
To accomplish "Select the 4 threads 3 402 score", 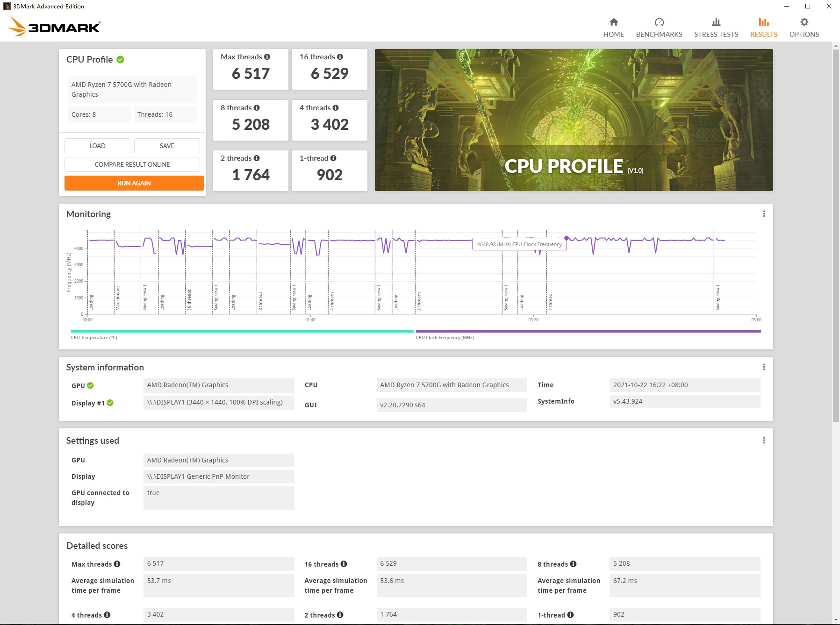I will 330,125.
